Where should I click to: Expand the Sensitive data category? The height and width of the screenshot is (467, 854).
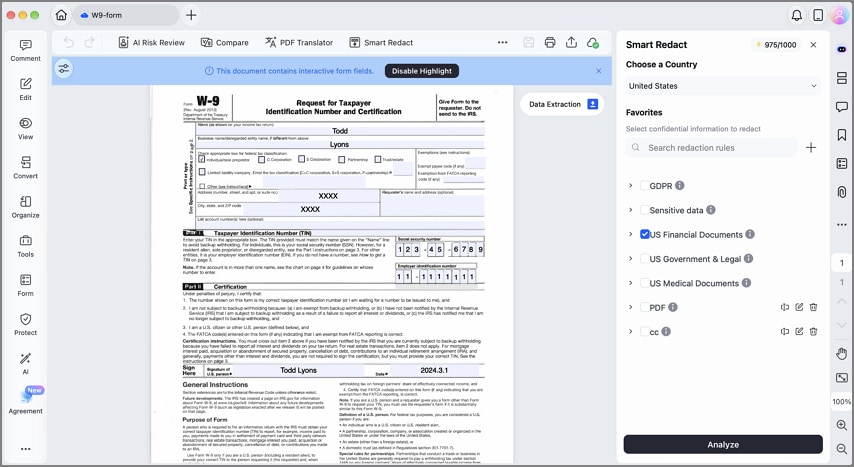[x=631, y=210]
